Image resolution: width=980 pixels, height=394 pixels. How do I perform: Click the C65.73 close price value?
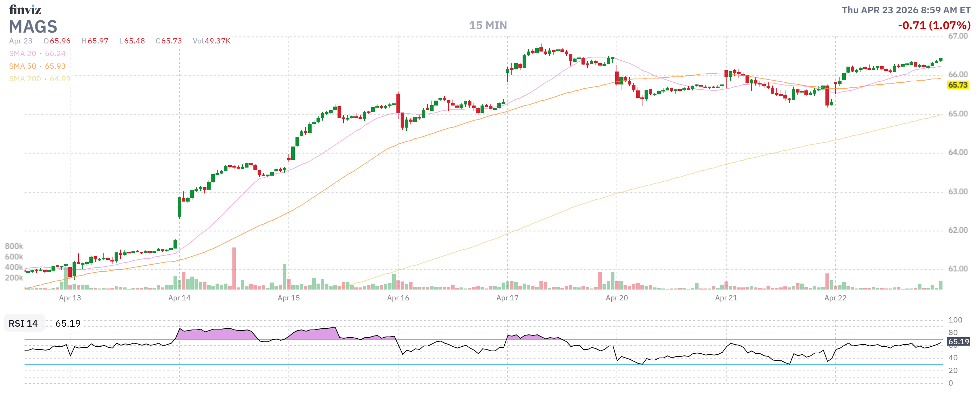pos(169,41)
